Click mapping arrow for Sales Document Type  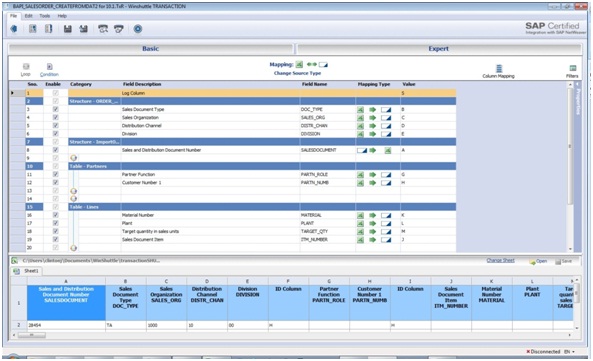[x=373, y=110]
